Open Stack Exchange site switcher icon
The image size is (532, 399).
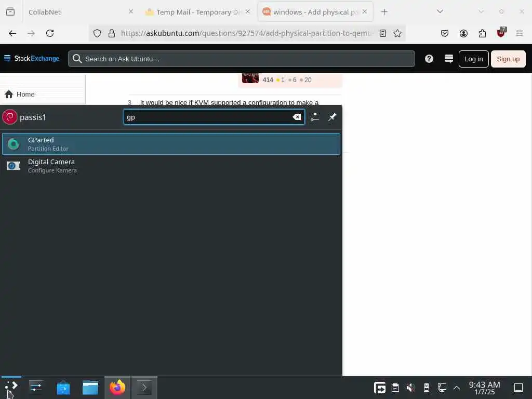coord(448,59)
